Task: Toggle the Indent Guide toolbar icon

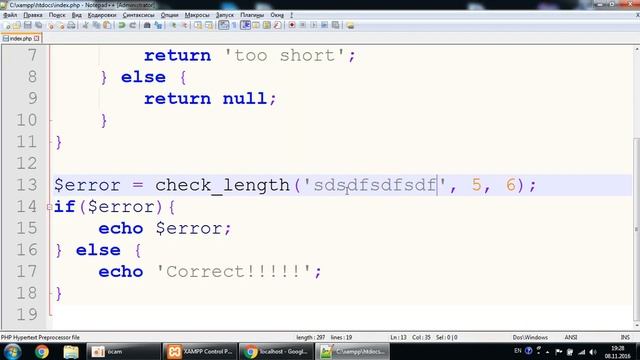Action: tap(245, 25)
